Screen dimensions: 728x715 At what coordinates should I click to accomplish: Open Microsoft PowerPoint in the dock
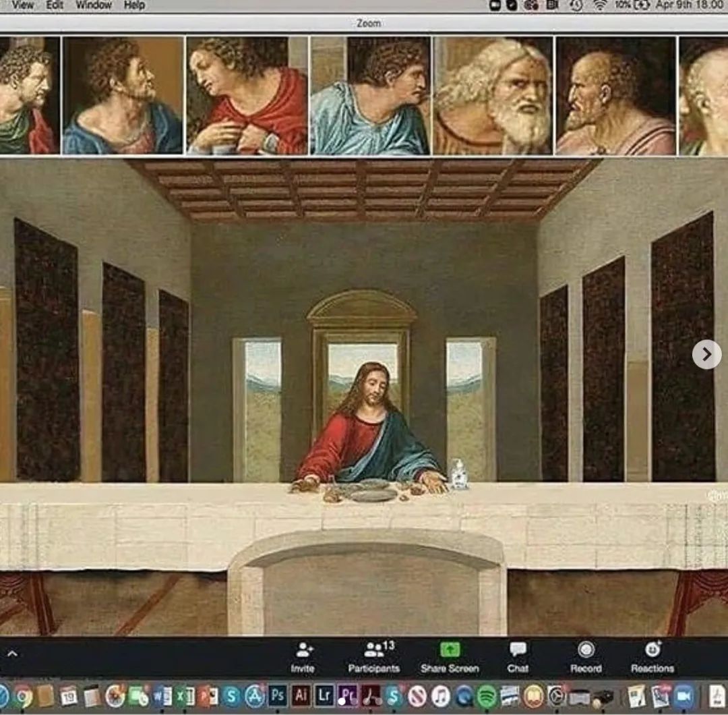208,696
